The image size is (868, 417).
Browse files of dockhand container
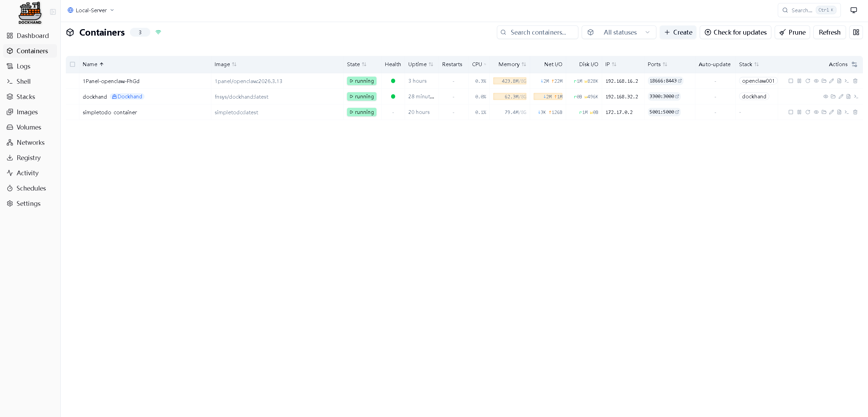[833, 97]
